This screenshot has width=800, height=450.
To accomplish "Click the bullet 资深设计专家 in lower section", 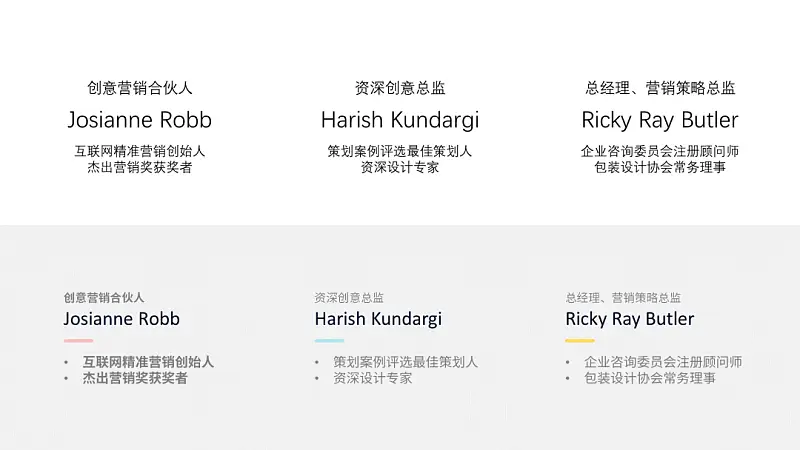I will (372, 378).
